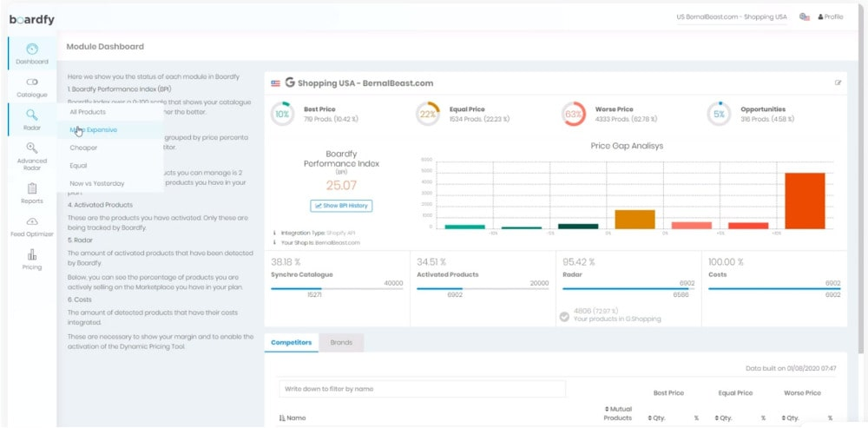This screenshot has height=428, width=868.
Task: Click the tallest red bar in Price Gap chart
Action: click(x=804, y=200)
